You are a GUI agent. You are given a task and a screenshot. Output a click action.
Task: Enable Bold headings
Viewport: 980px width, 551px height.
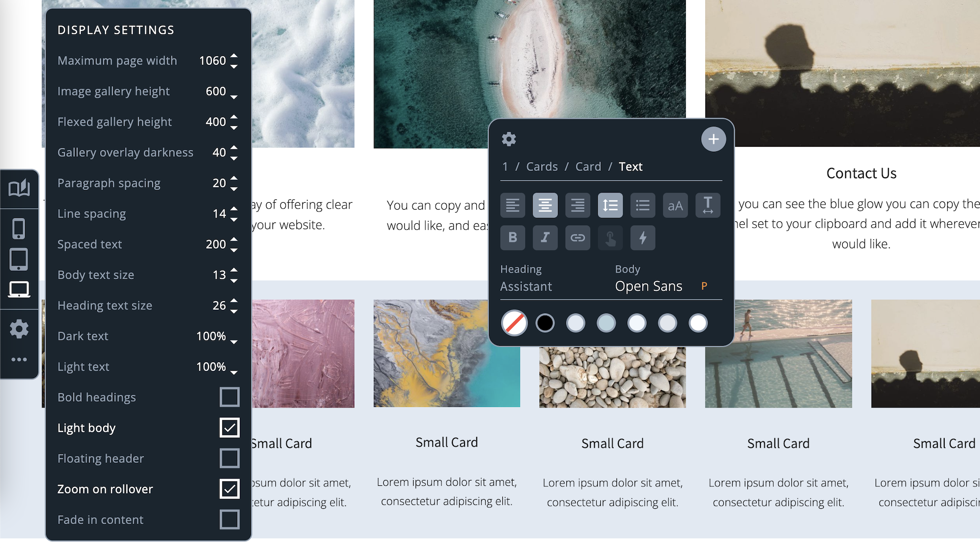229,397
